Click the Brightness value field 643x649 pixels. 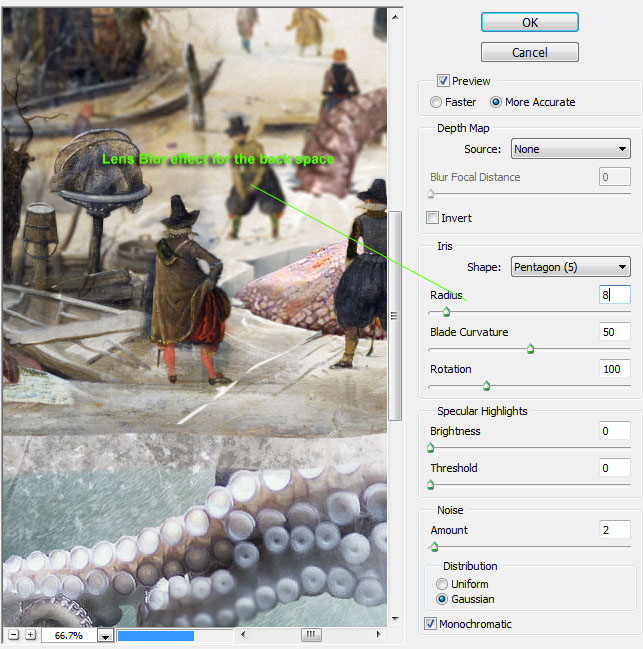pos(614,431)
